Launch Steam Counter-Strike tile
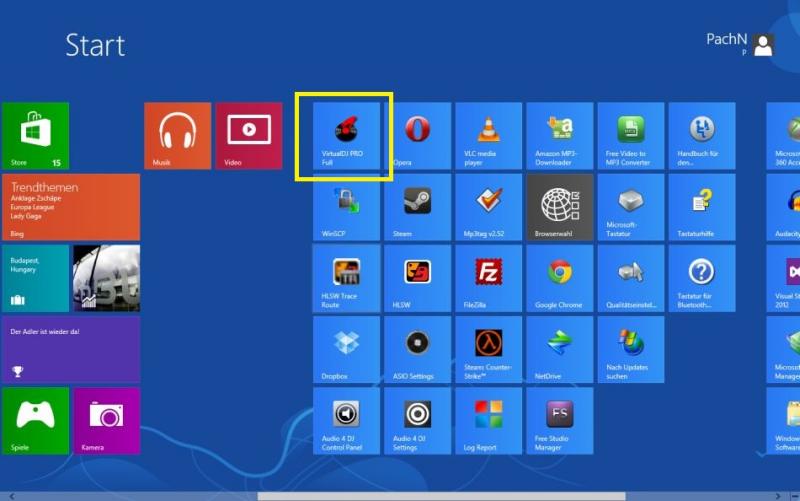Screen dimensions: 800x501 click(x=489, y=349)
